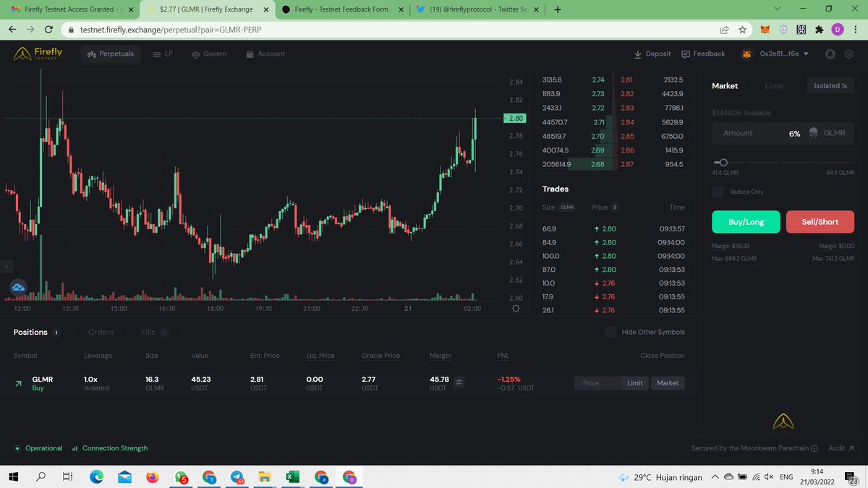Click the Sell/Short button
Viewport: 868px width, 488px height.
[x=820, y=222]
